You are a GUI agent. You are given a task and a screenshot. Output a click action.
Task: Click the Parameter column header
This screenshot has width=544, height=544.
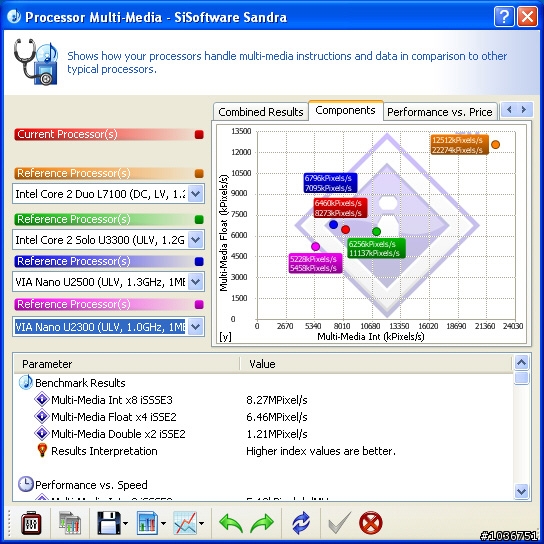click(x=127, y=364)
